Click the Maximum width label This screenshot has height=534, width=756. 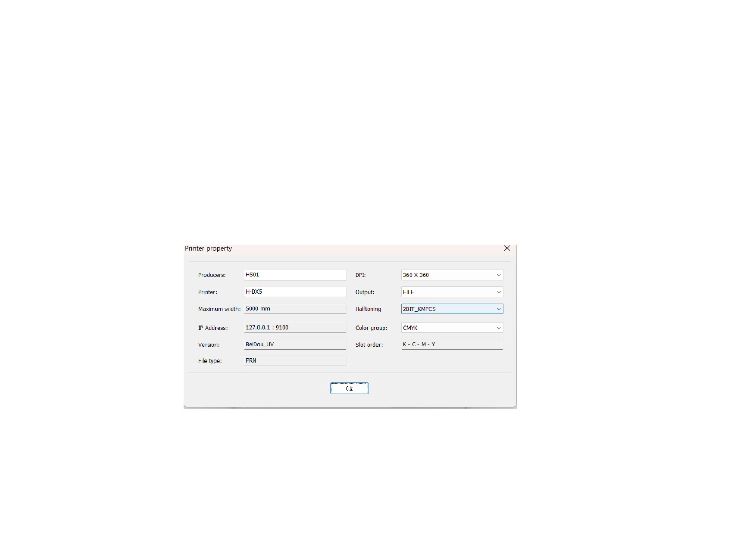pos(219,309)
